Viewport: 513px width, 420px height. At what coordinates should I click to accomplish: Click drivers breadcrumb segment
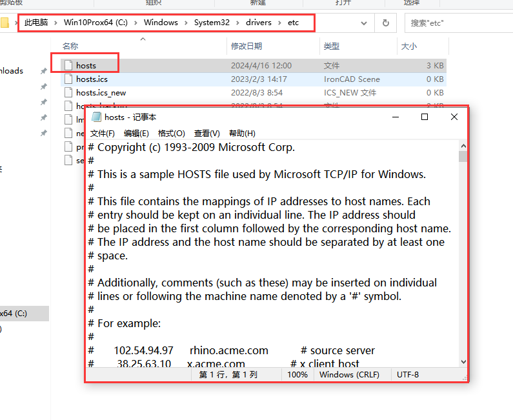[x=259, y=23]
